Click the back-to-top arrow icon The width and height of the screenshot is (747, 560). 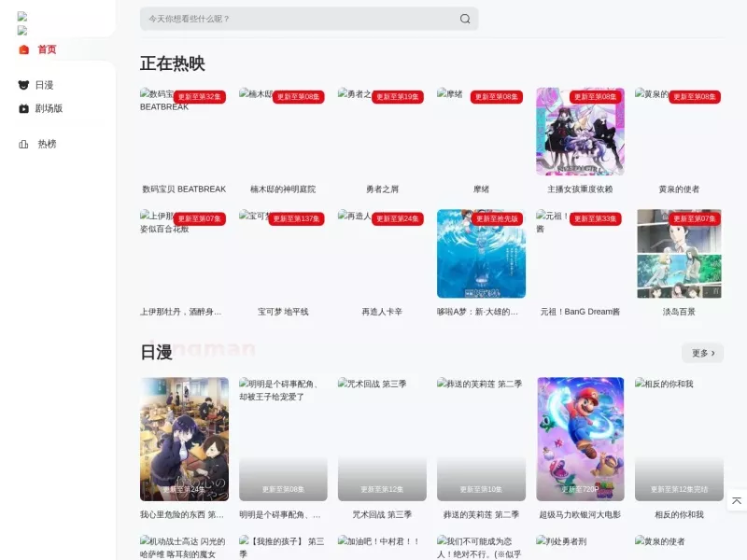pos(737,500)
